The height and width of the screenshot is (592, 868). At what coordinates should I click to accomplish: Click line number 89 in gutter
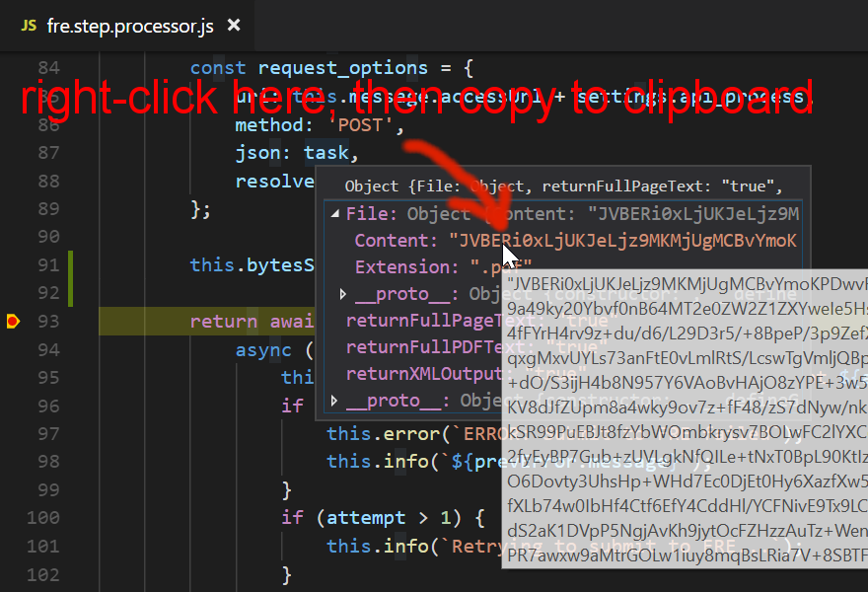48,209
